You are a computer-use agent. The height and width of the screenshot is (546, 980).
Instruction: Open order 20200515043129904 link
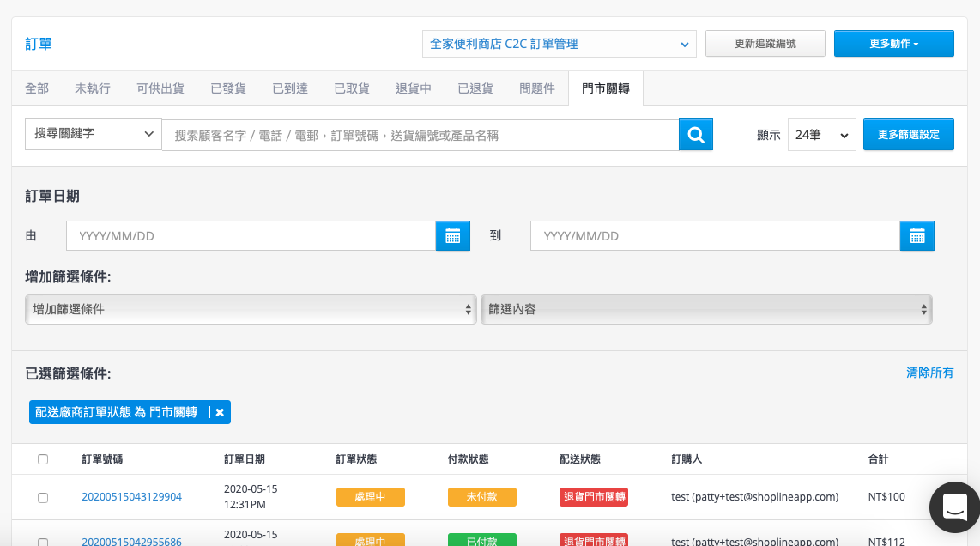click(x=132, y=496)
